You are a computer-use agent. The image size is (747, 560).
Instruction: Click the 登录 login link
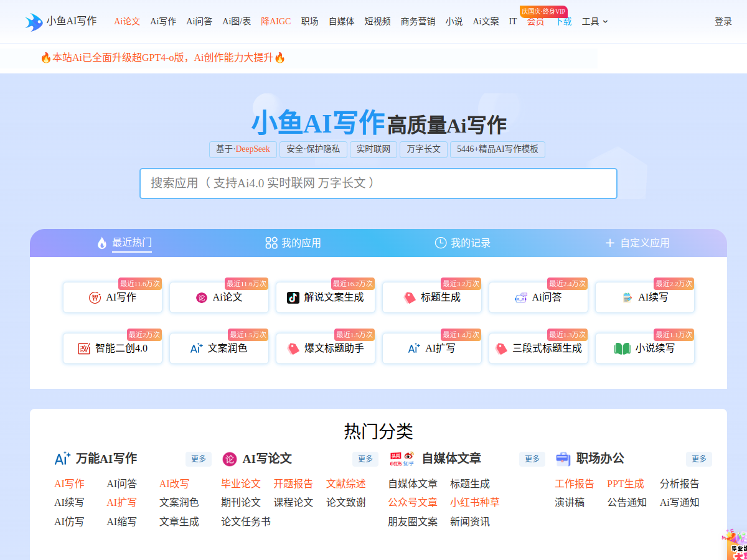723,22
